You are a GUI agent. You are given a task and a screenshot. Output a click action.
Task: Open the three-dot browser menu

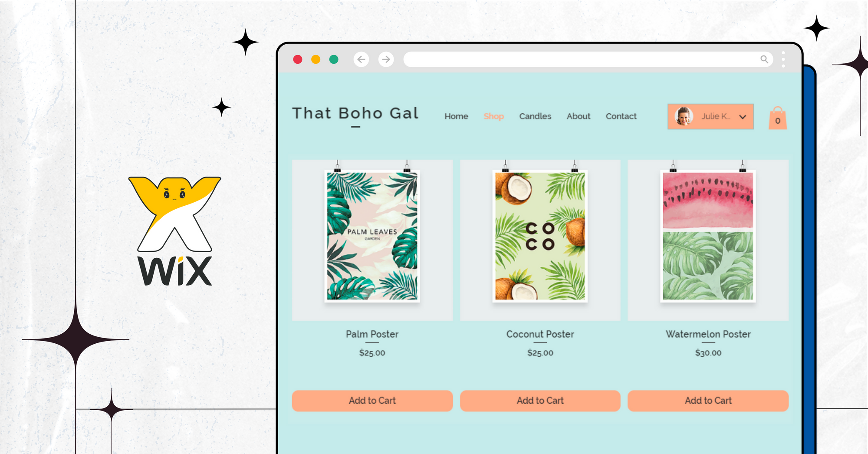click(x=783, y=59)
